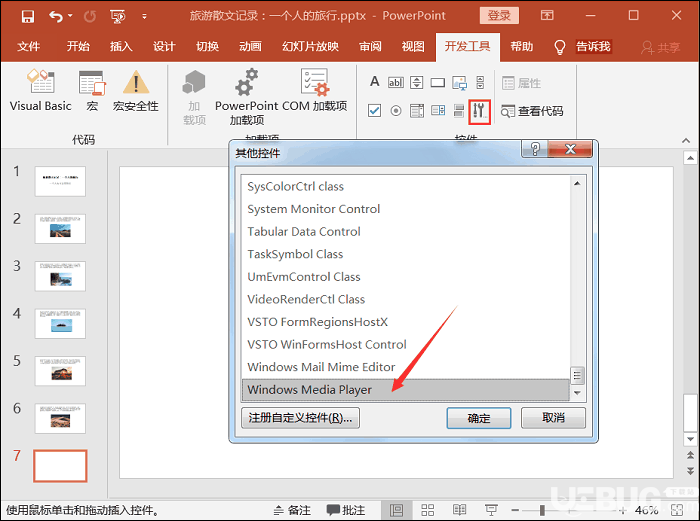
Task: Insert a Spin Button control
Action: (417, 83)
